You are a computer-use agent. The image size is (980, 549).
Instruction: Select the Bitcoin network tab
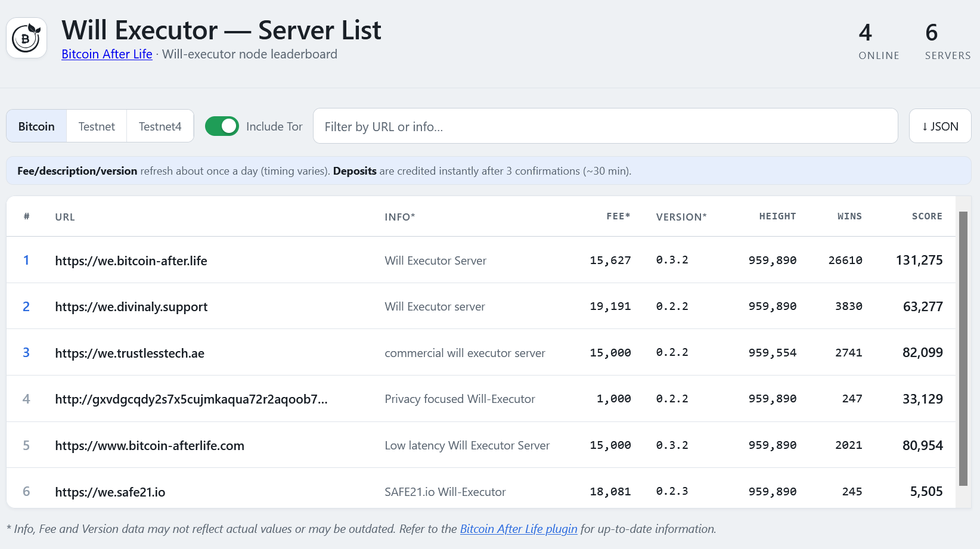[36, 126]
